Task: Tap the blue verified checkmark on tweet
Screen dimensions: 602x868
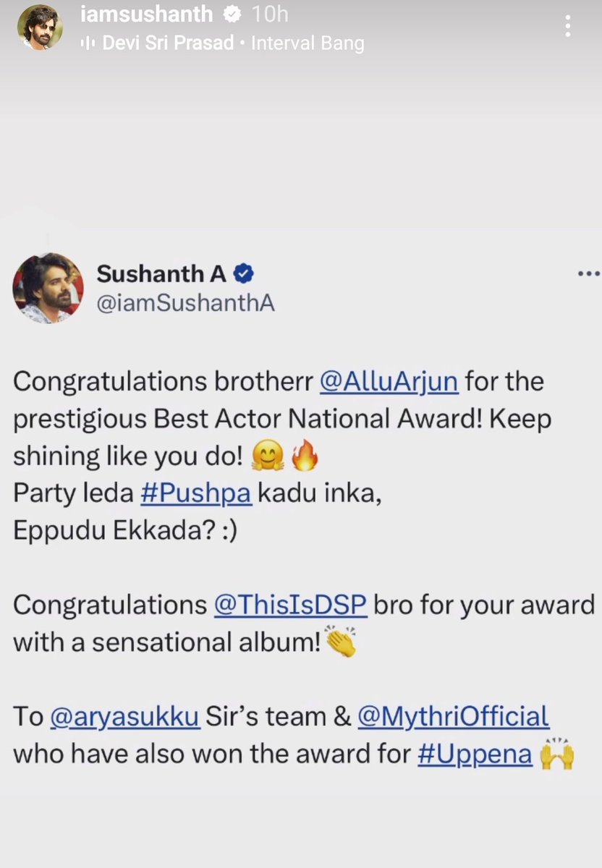Action: [244, 273]
